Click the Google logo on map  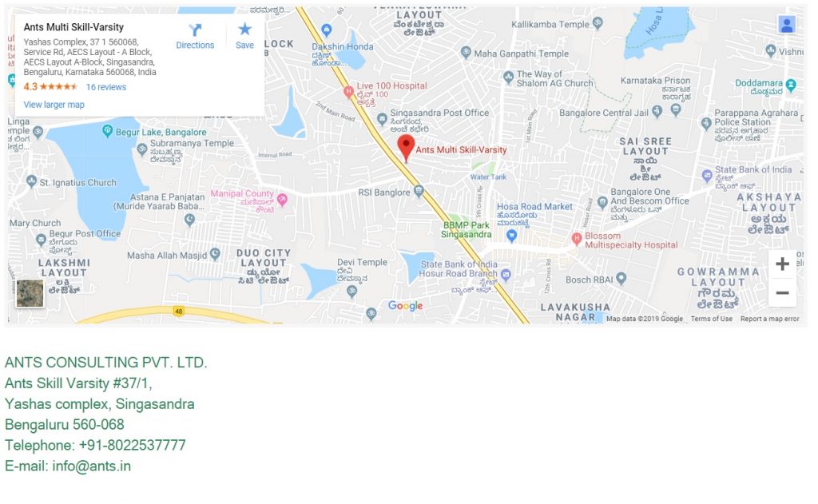click(405, 306)
